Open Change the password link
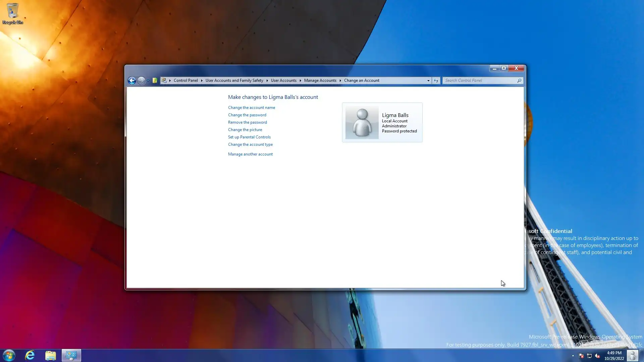This screenshot has height=362, width=644. [x=247, y=115]
